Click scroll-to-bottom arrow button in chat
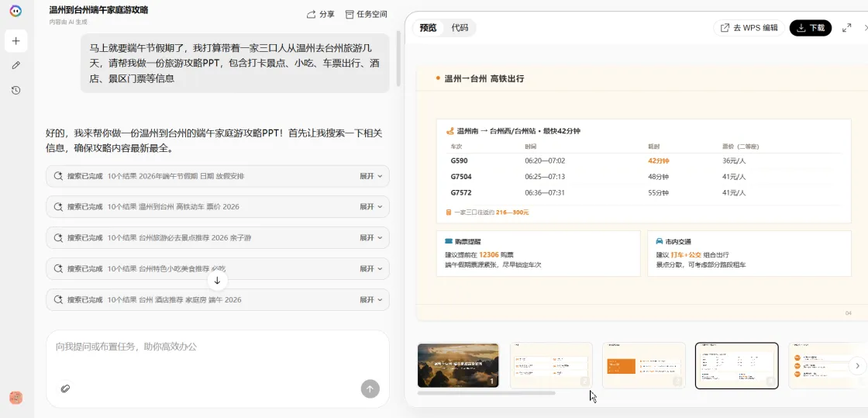This screenshot has height=418, width=868. point(217,281)
